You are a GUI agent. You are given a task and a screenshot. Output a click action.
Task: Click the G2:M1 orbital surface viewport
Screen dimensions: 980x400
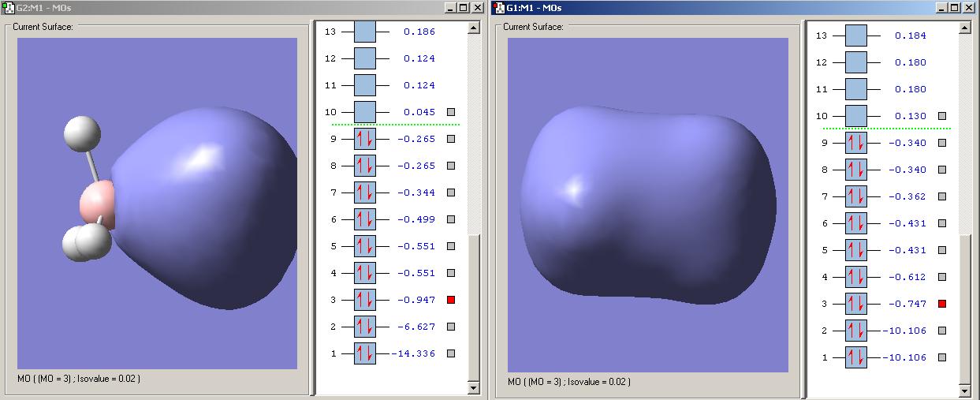click(157, 204)
